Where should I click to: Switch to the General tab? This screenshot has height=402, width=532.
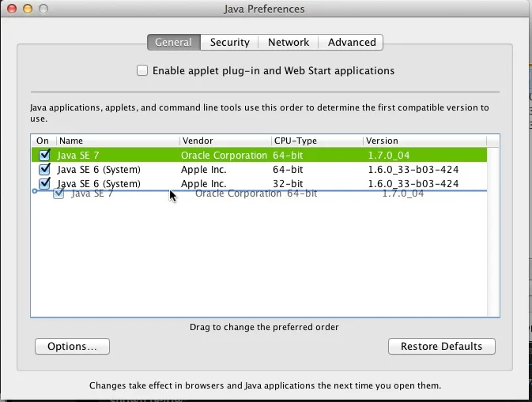click(173, 42)
